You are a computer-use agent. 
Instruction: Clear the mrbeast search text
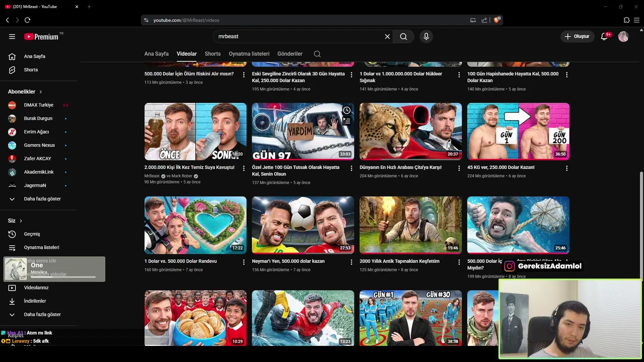pos(387,36)
